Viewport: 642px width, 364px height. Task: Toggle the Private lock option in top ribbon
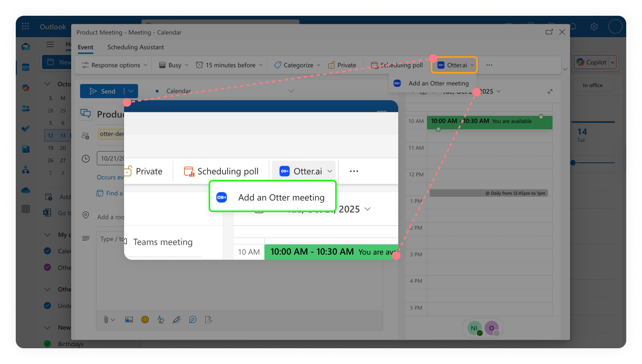point(342,65)
